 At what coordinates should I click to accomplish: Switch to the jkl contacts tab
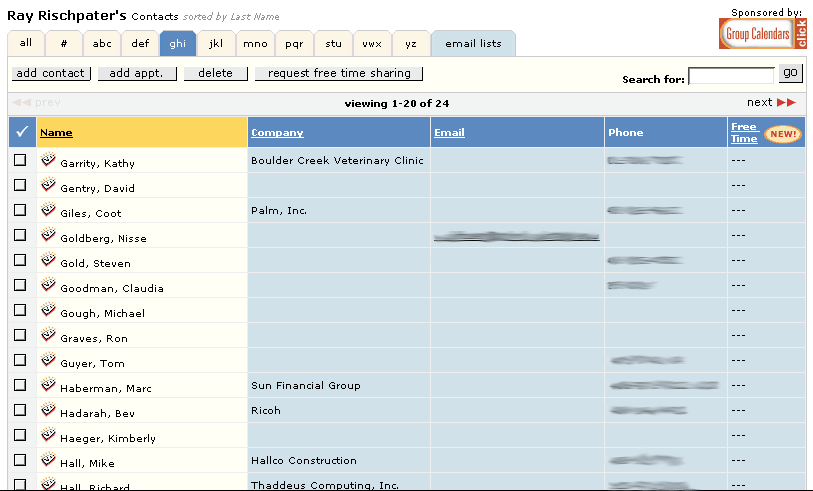point(216,44)
